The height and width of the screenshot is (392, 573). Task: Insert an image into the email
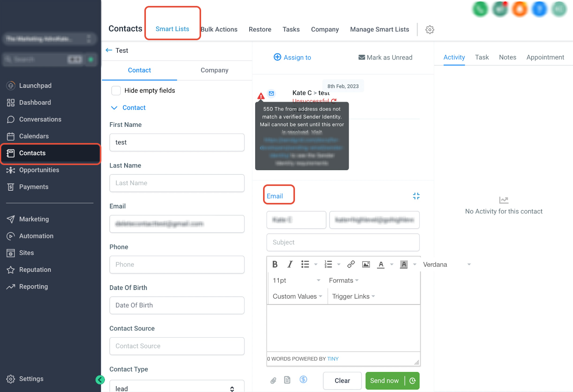pos(366,264)
